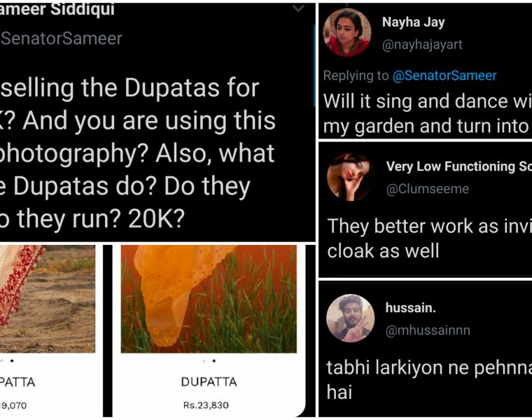Open the orange dupatta product image
Viewport: 532px width, 420px height.
click(x=209, y=299)
